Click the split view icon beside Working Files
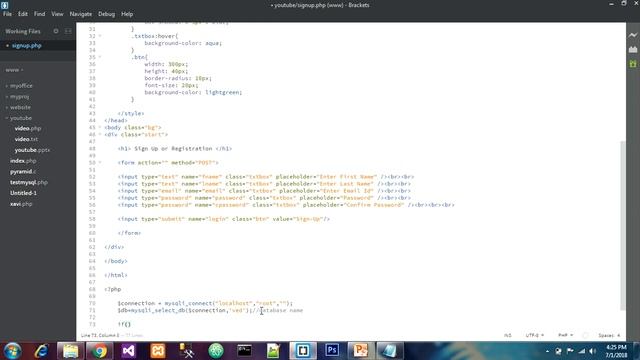Image resolution: width=640 pixels, height=360 pixels. coord(68,31)
